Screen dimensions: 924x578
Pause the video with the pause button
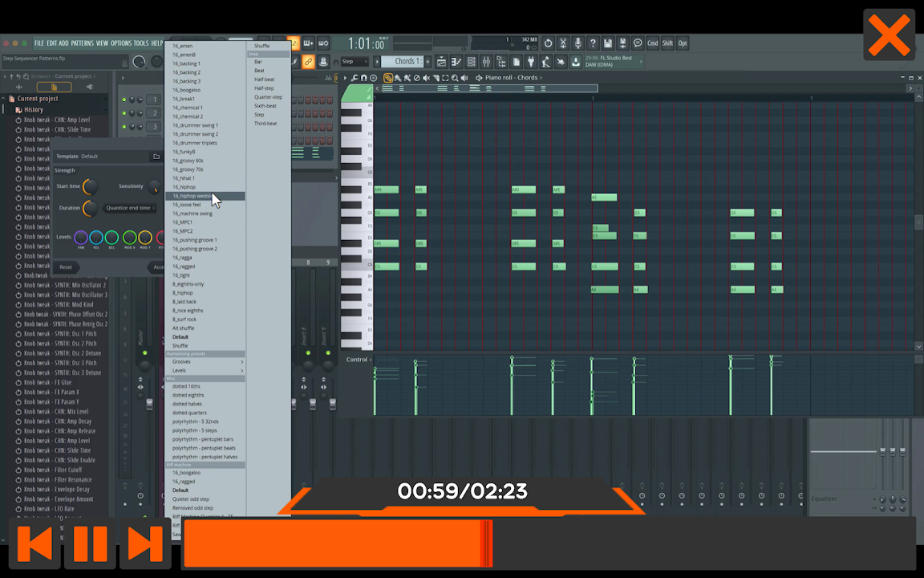click(90, 543)
